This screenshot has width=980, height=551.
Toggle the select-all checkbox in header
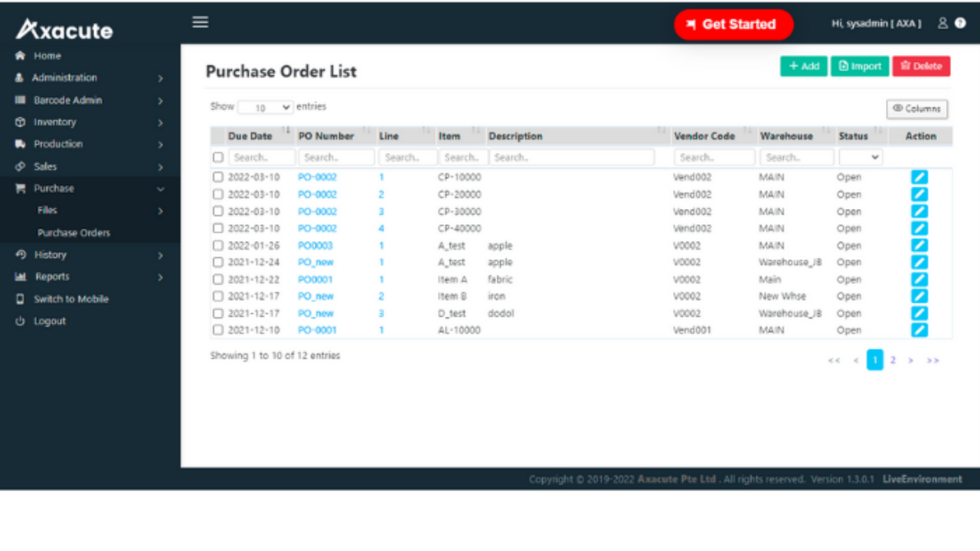[x=218, y=157]
